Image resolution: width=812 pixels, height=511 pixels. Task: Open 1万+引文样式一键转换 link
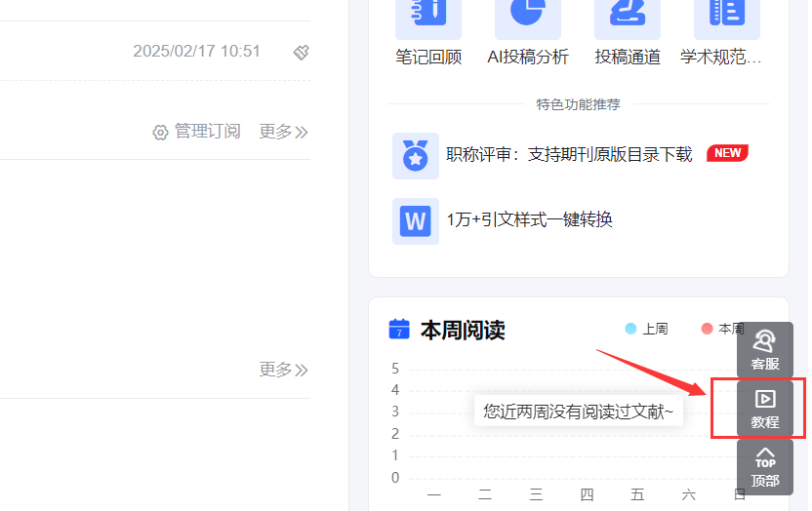pos(529,220)
